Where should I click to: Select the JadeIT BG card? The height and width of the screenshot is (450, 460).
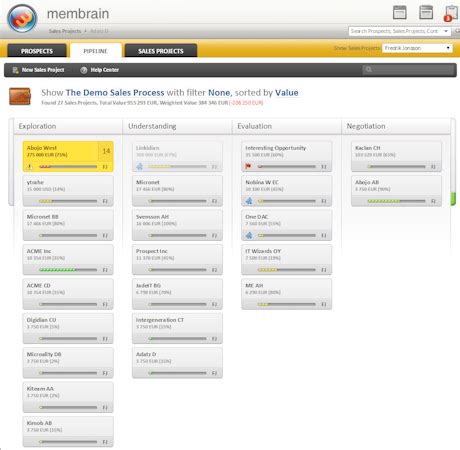177,294
